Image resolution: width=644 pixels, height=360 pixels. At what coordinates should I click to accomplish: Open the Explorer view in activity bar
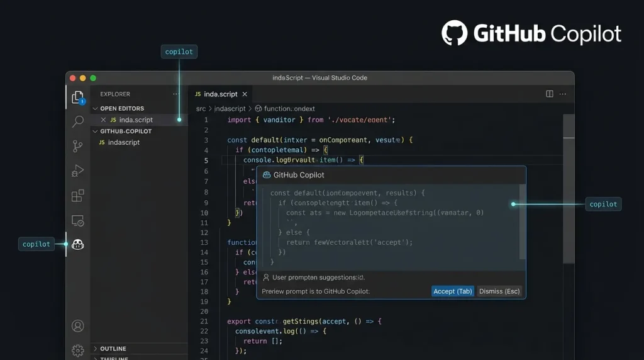(x=77, y=98)
